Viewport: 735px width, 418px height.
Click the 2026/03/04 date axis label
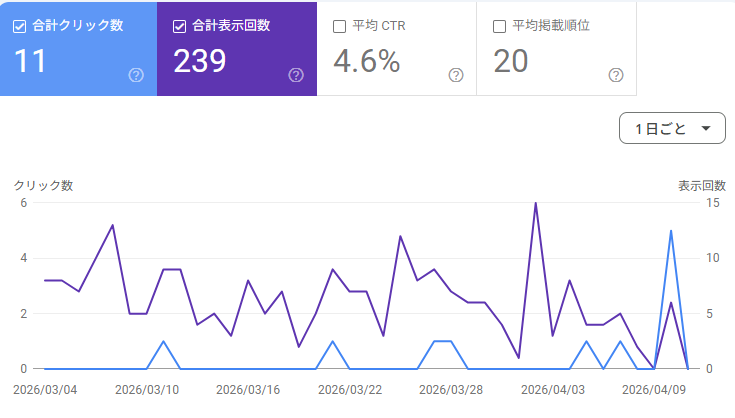(x=45, y=390)
